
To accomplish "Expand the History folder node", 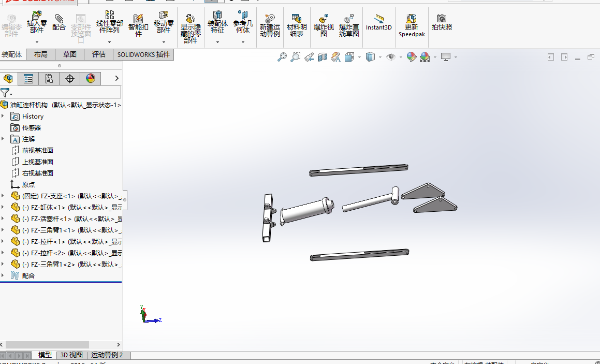I will (3, 116).
